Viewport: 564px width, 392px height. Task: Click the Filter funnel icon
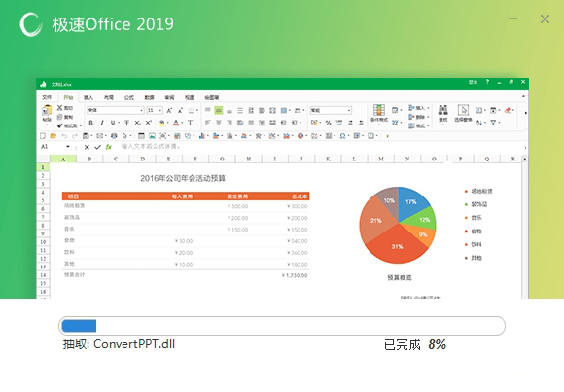(x=494, y=123)
